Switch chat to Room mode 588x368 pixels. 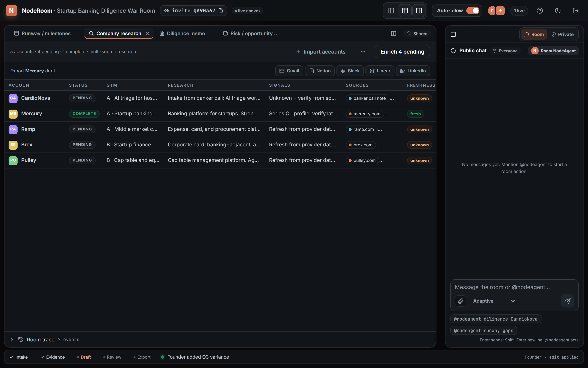pos(534,34)
